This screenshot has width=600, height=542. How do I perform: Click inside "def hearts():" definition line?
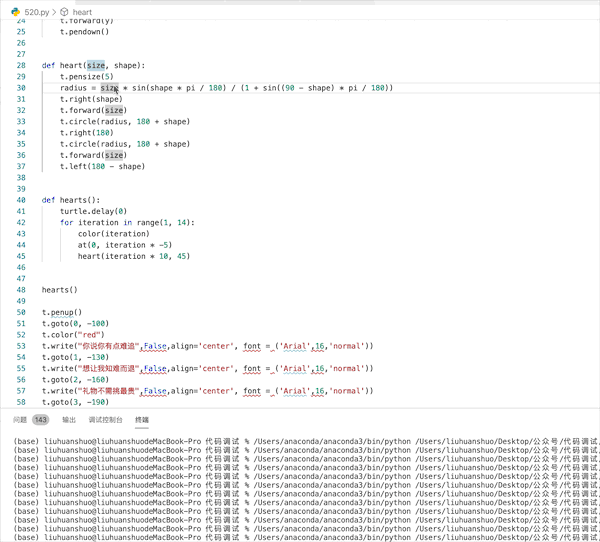[x=71, y=200]
